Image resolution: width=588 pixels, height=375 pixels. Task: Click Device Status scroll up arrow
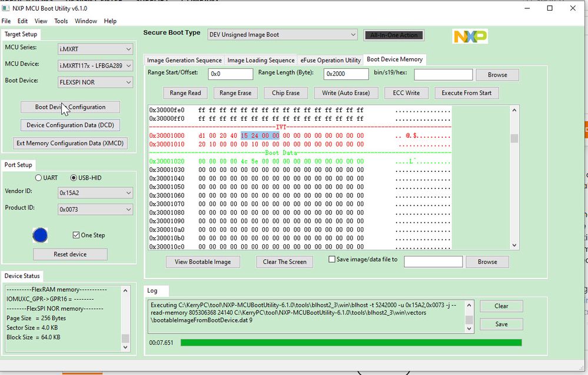coord(125,290)
